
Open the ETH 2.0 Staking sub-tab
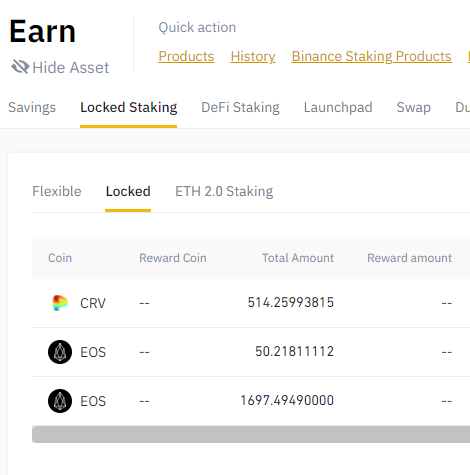pos(224,191)
